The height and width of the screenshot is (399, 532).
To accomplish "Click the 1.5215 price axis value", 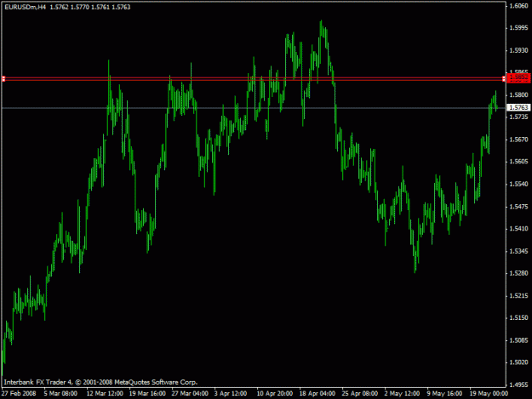I will click(x=518, y=296).
